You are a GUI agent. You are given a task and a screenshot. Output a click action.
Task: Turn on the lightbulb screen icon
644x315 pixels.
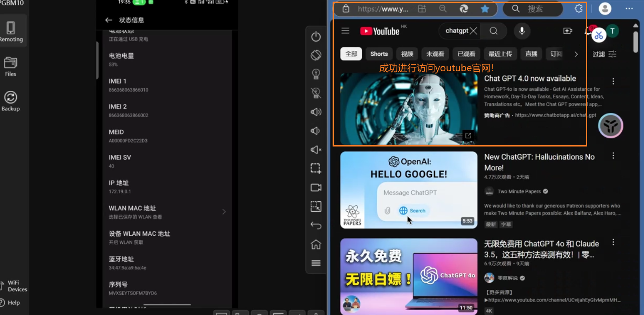coord(316,74)
